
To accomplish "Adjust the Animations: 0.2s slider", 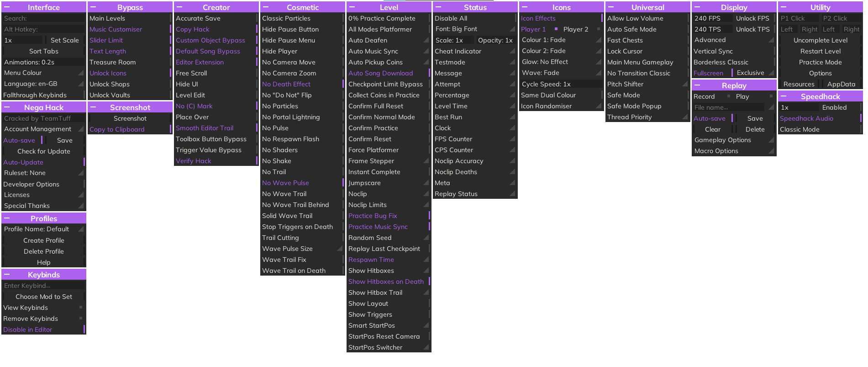I will tap(44, 62).
